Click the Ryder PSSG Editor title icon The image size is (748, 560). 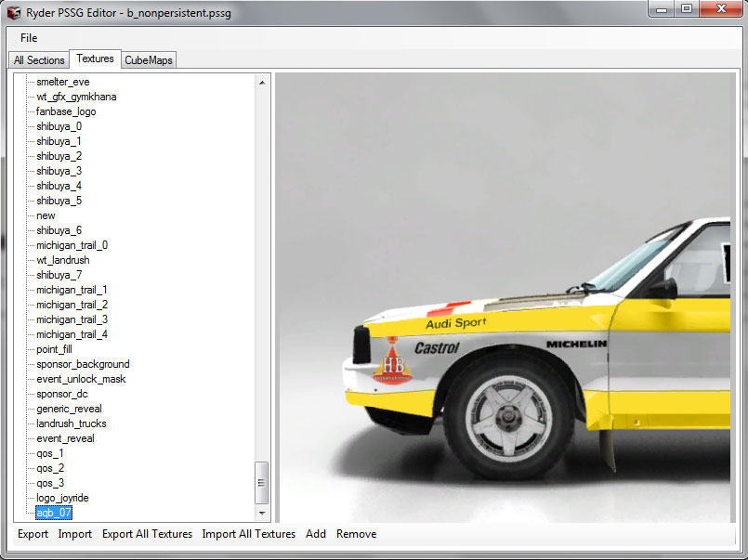(14, 13)
